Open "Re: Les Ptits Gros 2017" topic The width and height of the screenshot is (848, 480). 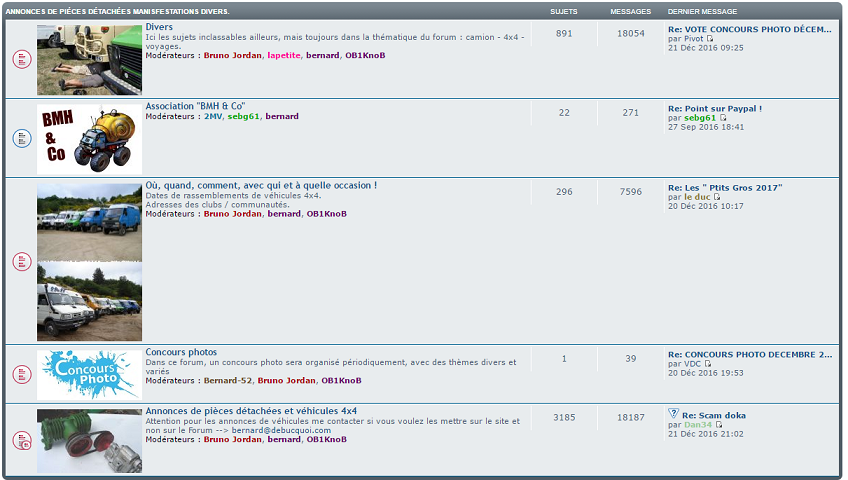pyautogui.click(x=724, y=187)
